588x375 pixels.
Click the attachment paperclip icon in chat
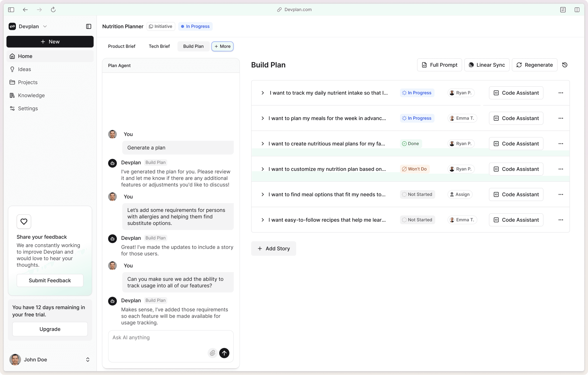pos(213,353)
